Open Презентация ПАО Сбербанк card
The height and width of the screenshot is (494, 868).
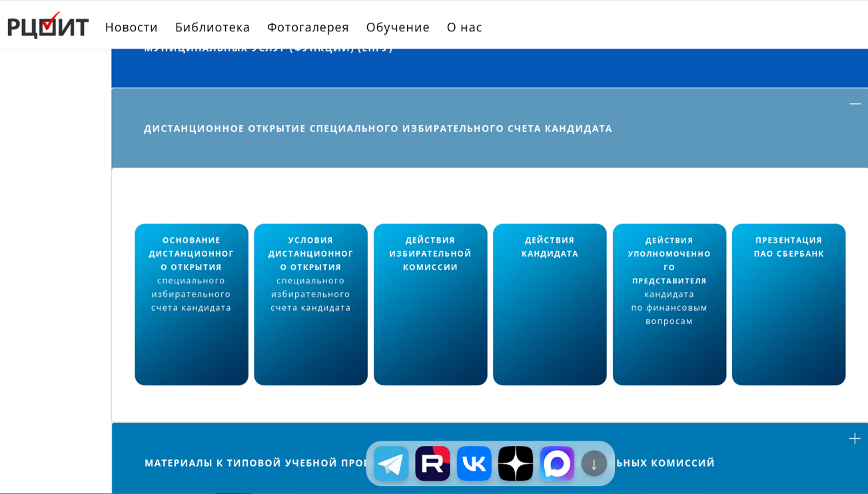(x=789, y=304)
